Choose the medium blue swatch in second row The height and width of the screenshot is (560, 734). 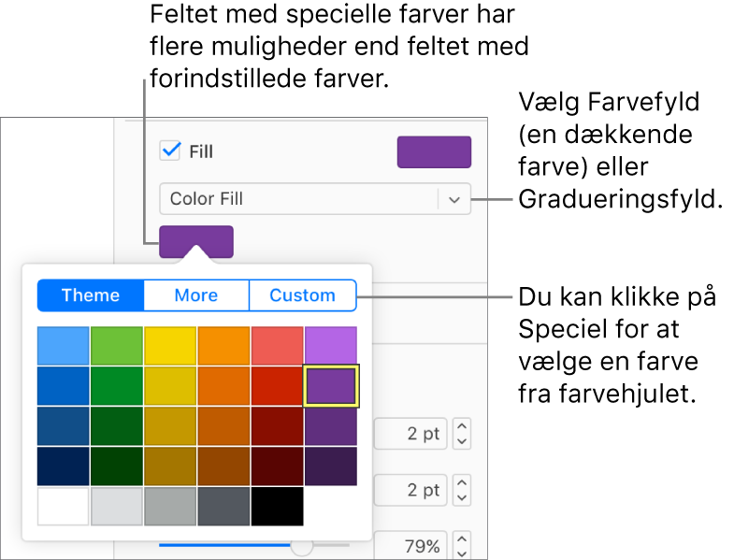pyautogui.click(x=64, y=386)
